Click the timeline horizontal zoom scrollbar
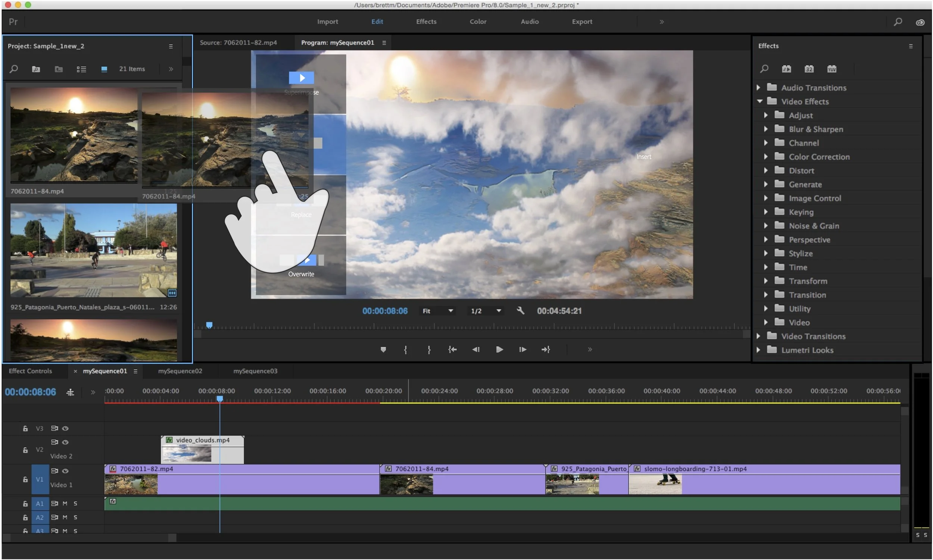The image size is (933, 560). coord(89,538)
